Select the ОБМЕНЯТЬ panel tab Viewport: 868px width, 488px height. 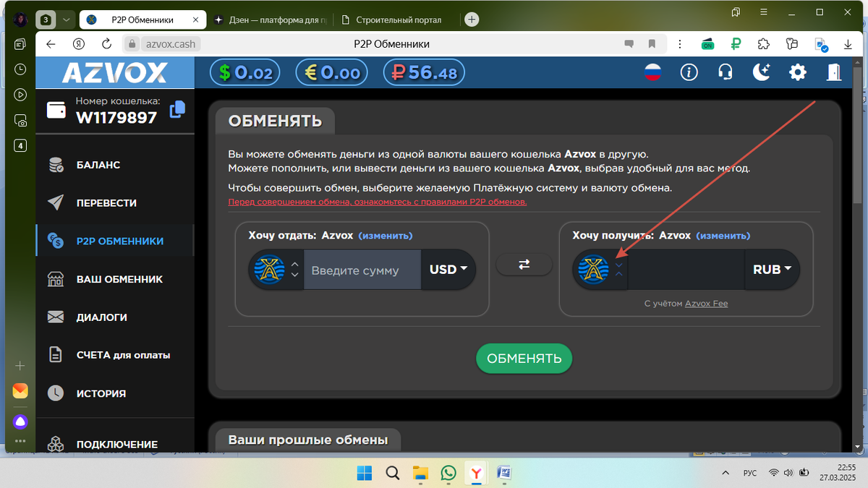tap(275, 121)
